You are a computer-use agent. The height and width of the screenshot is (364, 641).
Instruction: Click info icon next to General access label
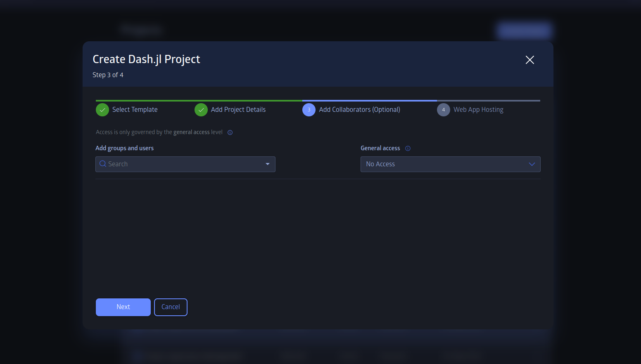(408, 149)
